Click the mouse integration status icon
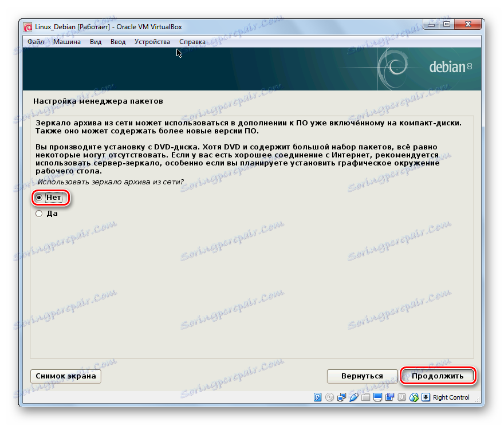The width and height of the screenshot is (504, 426). click(x=414, y=397)
